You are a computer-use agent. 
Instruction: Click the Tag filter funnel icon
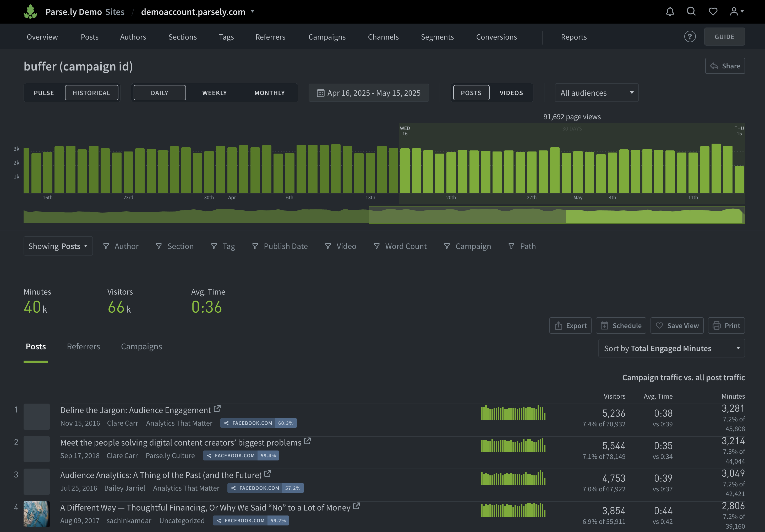coord(214,246)
